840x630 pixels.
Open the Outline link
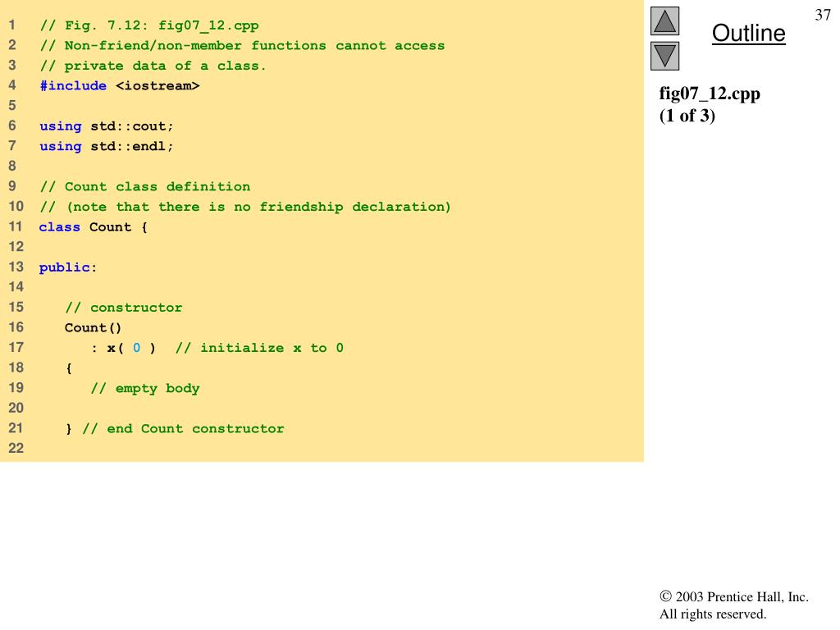coord(748,33)
